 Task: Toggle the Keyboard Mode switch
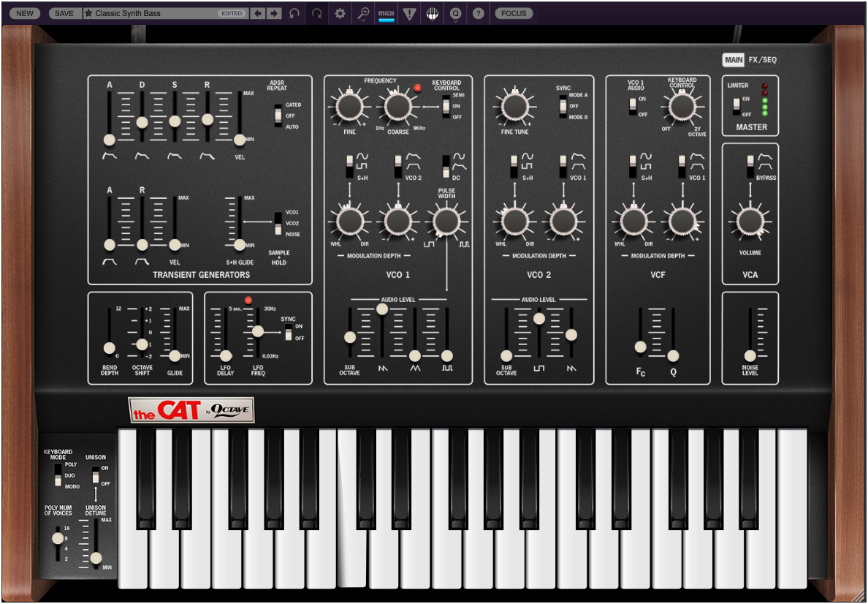pyautogui.click(x=58, y=475)
